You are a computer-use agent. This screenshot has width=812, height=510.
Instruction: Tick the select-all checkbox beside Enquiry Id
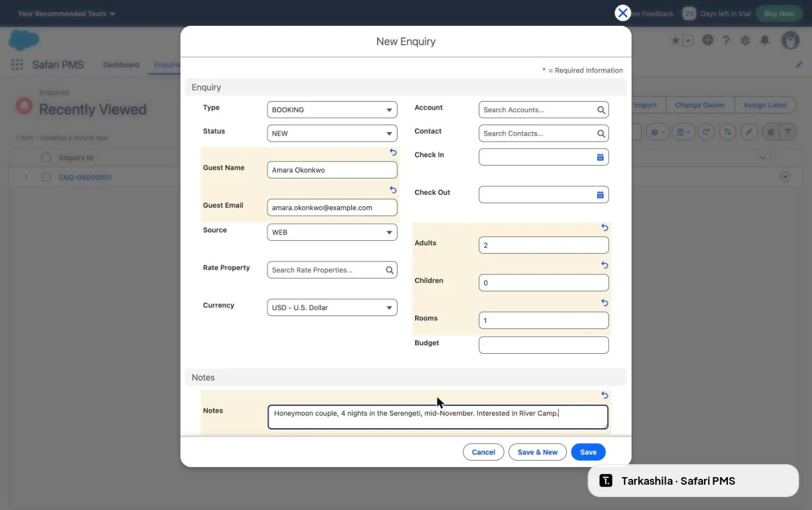(x=46, y=157)
